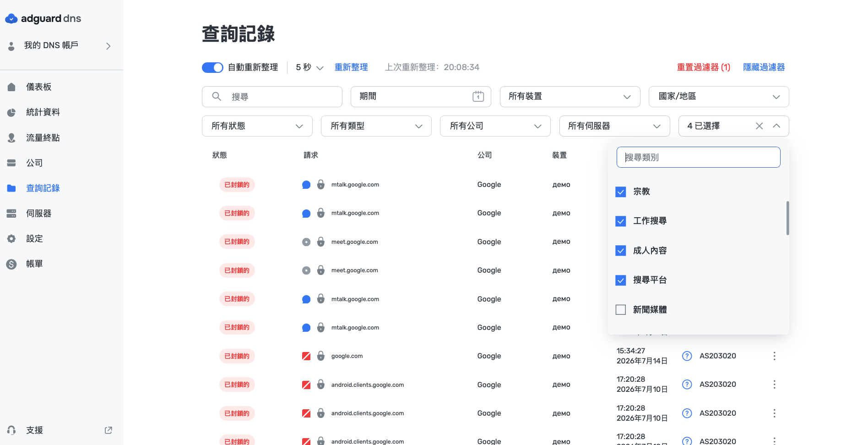
Task: Uncheck the 成人內容 category checkbox
Action: (620, 251)
